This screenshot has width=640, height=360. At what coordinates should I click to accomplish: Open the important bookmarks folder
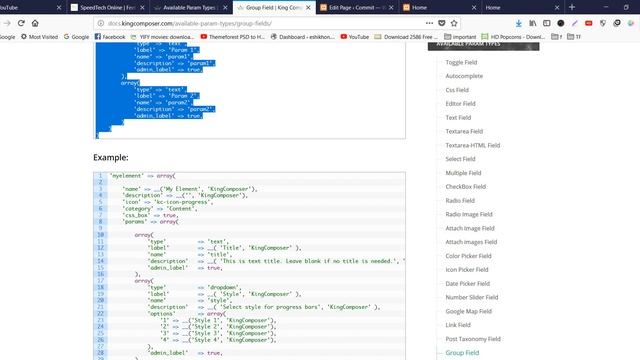[x=460, y=37]
